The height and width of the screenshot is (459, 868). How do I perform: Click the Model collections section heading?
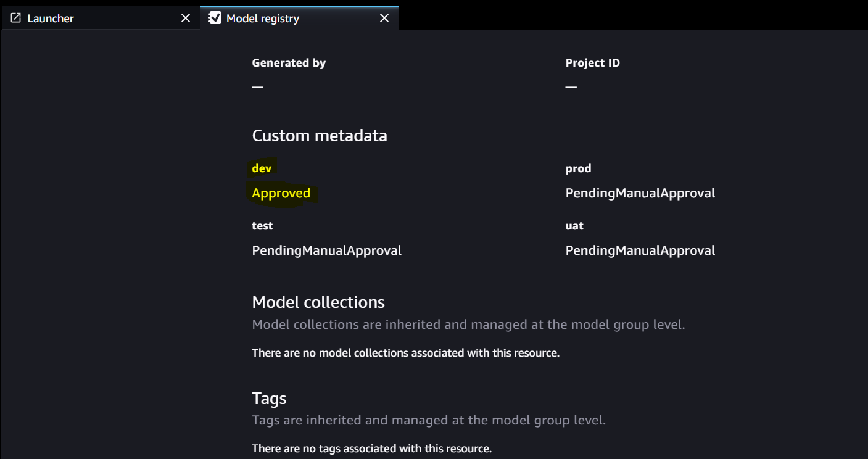318,302
